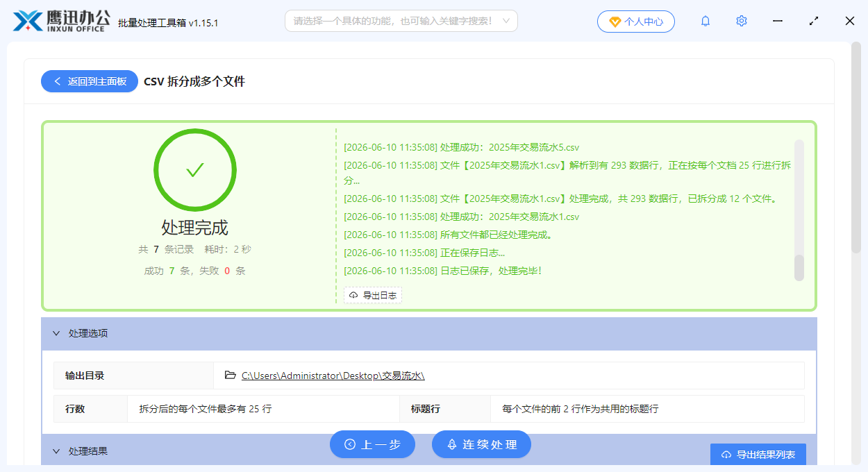This screenshot has width=868, height=472.
Task: Click 每个文件的前 2 行作为共用的标题行 value
Action: pos(581,409)
